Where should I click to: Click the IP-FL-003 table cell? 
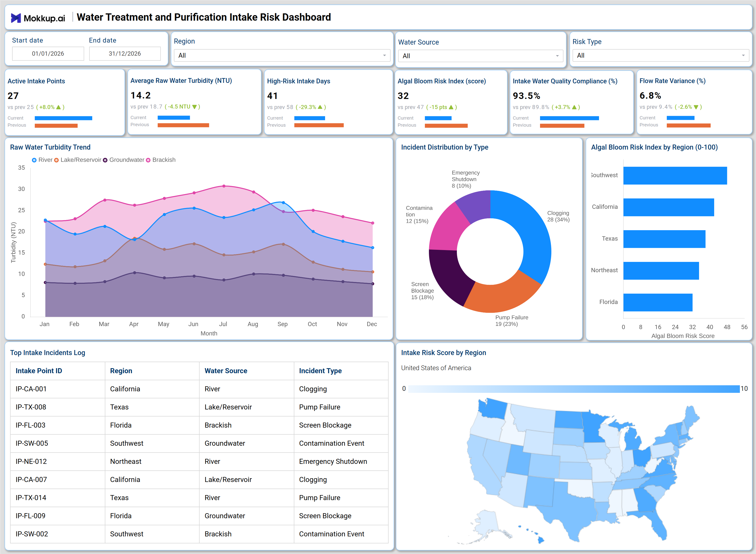point(58,425)
